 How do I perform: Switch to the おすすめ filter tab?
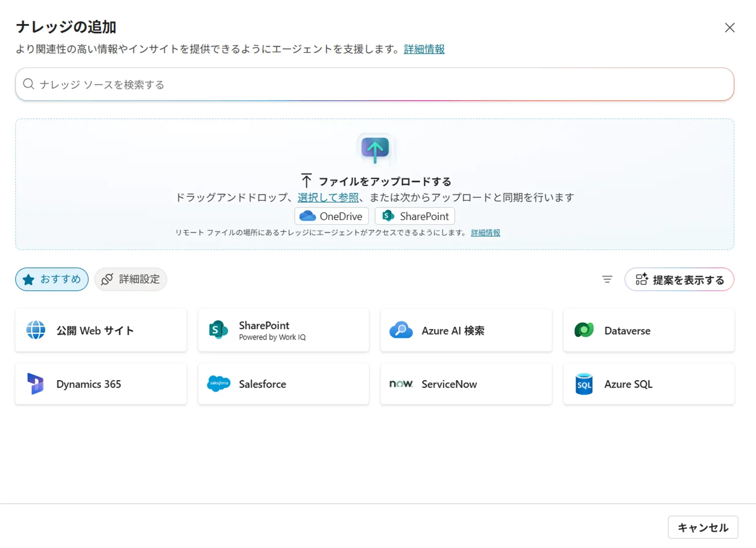[x=52, y=279]
